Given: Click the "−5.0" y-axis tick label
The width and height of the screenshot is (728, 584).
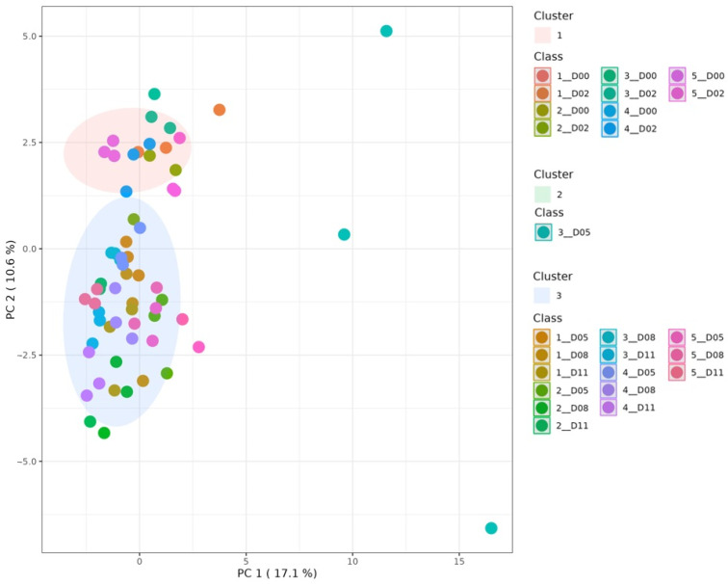Looking at the screenshot, I should pos(26,462).
